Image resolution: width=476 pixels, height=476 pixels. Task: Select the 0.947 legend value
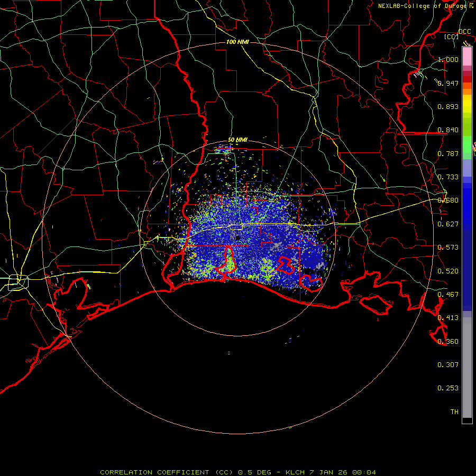coord(448,83)
